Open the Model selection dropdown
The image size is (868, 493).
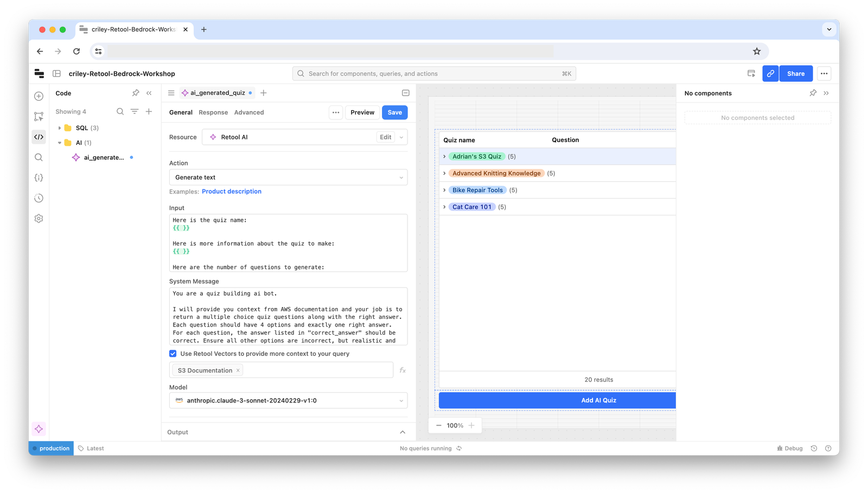(x=288, y=401)
